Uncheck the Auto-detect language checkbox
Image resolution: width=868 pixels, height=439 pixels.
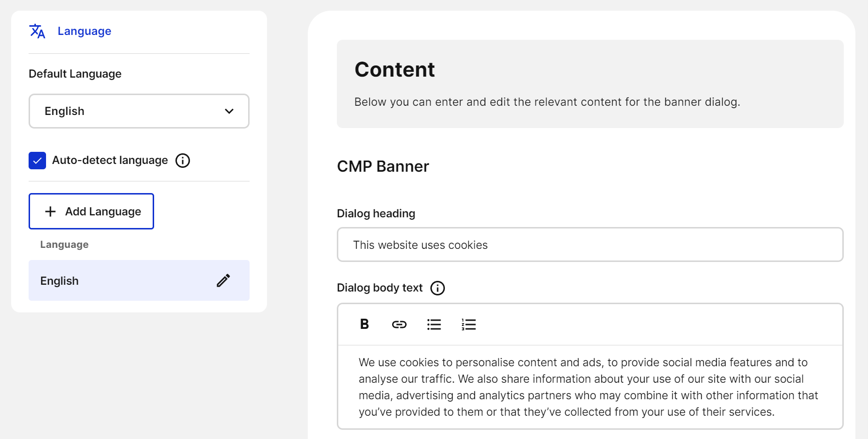37,161
